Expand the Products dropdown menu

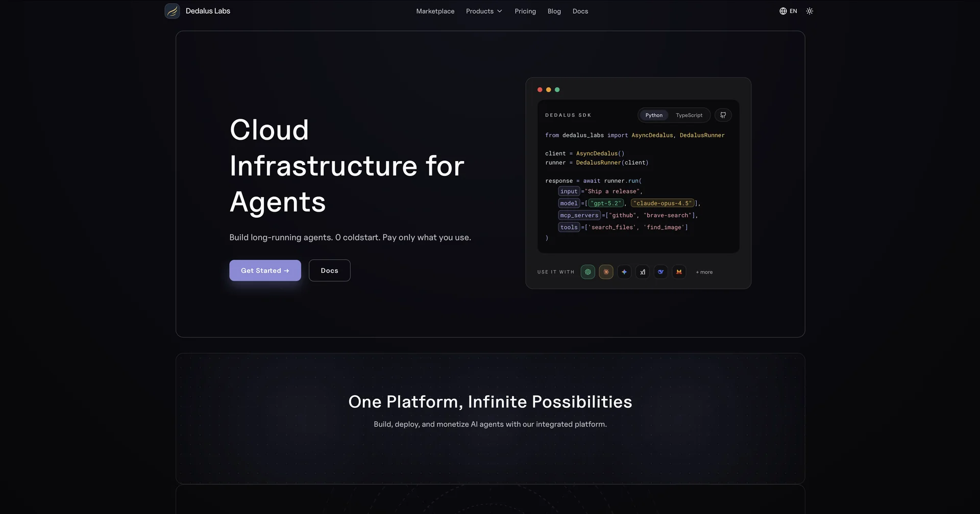[x=484, y=11]
